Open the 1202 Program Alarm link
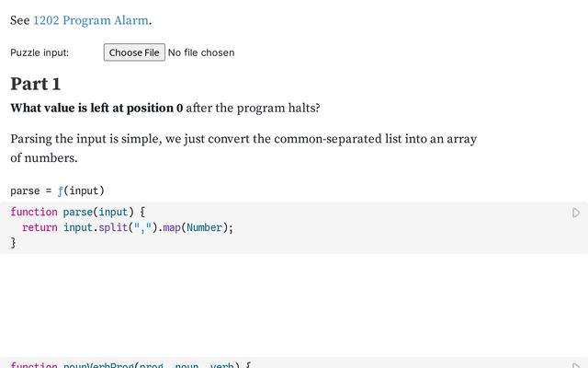 pyautogui.click(x=91, y=19)
